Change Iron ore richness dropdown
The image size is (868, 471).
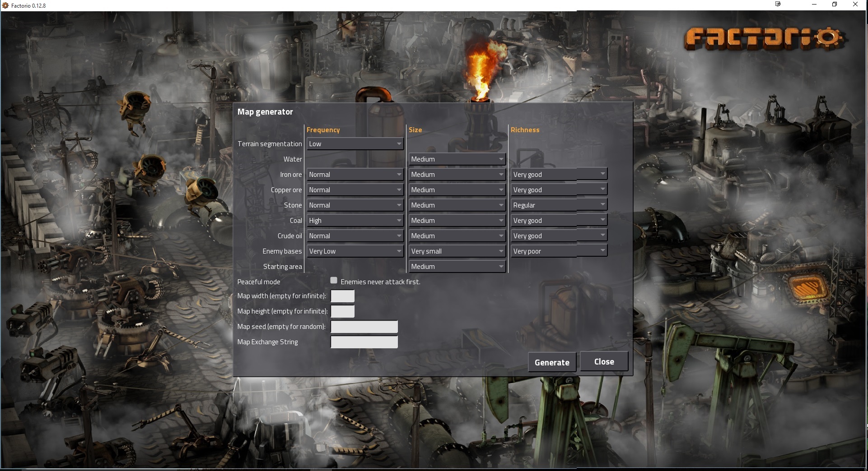(x=559, y=174)
